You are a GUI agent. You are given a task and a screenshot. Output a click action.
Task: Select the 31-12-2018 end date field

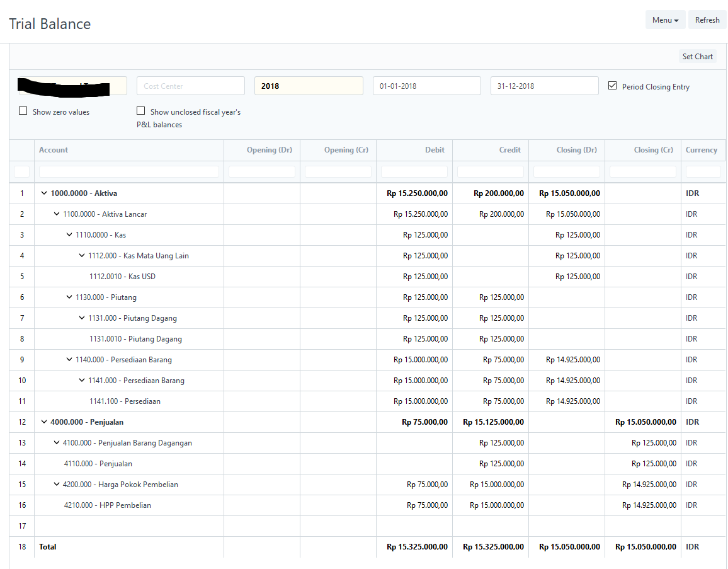(544, 85)
